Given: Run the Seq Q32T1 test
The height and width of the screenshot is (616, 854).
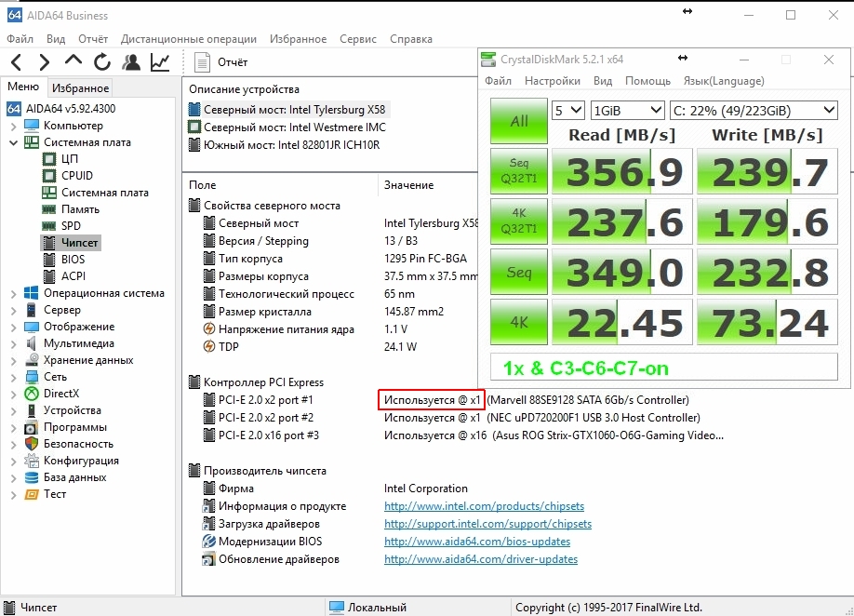Looking at the screenshot, I should click(x=518, y=171).
